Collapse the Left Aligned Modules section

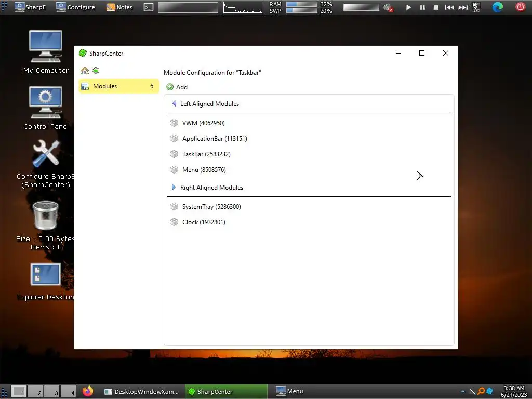(174, 104)
